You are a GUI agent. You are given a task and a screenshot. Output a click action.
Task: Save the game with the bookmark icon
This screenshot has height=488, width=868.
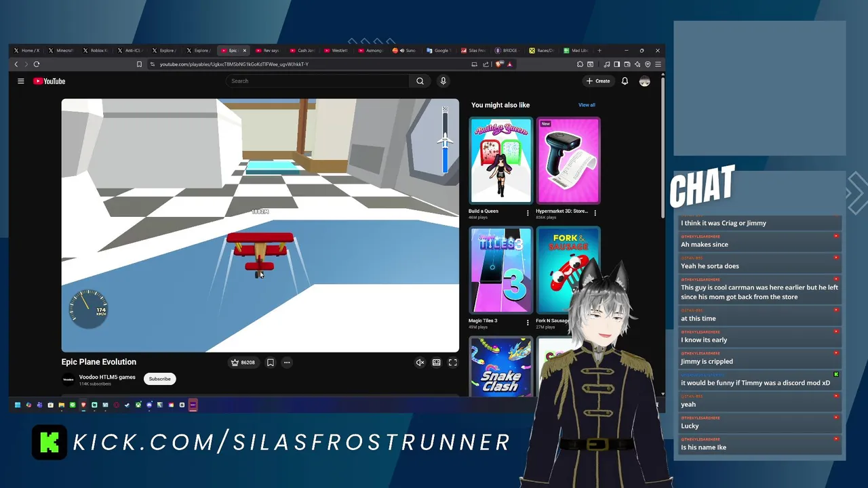click(x=270, y=363)
